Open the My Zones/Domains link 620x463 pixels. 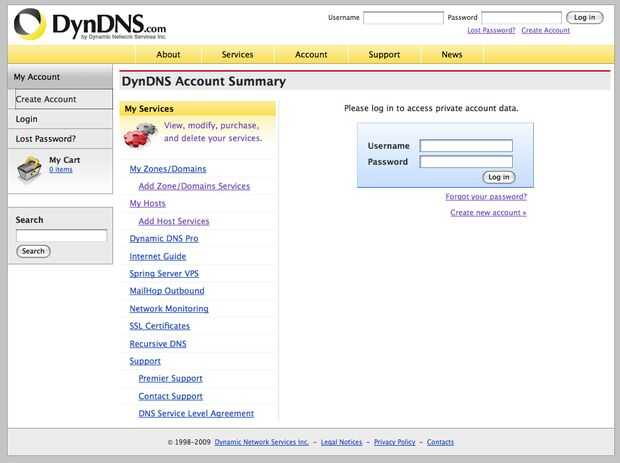[x=168, y=169]
